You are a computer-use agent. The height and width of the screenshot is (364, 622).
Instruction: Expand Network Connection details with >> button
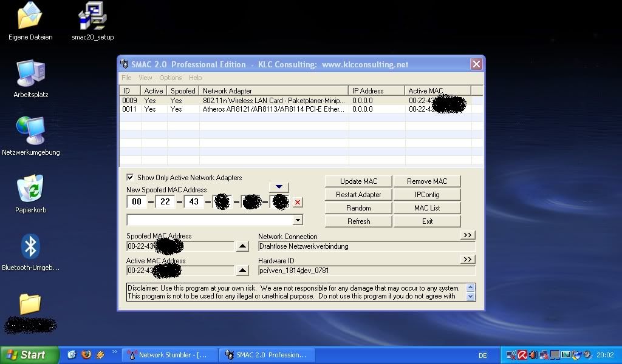(x=467, y=235)
